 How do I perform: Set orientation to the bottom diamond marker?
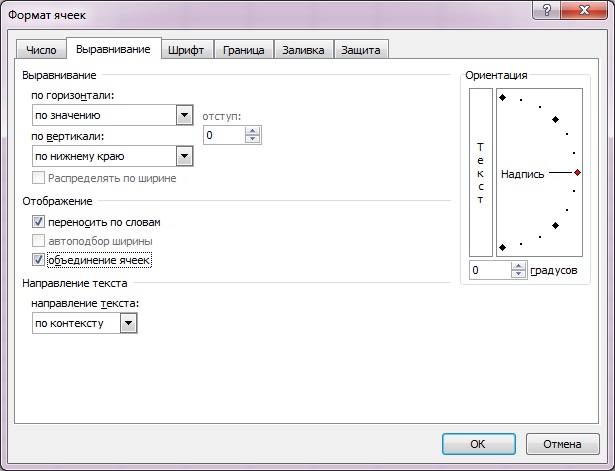coord(502,247)
